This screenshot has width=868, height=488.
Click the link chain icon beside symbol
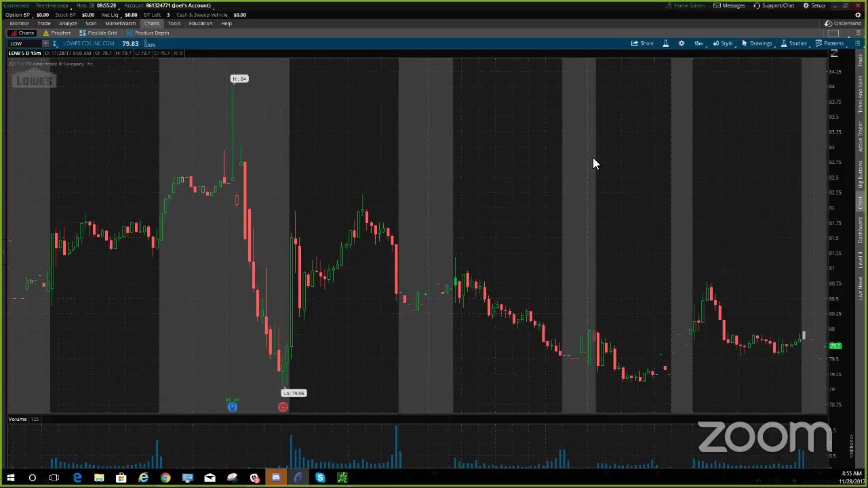[55, 43]
